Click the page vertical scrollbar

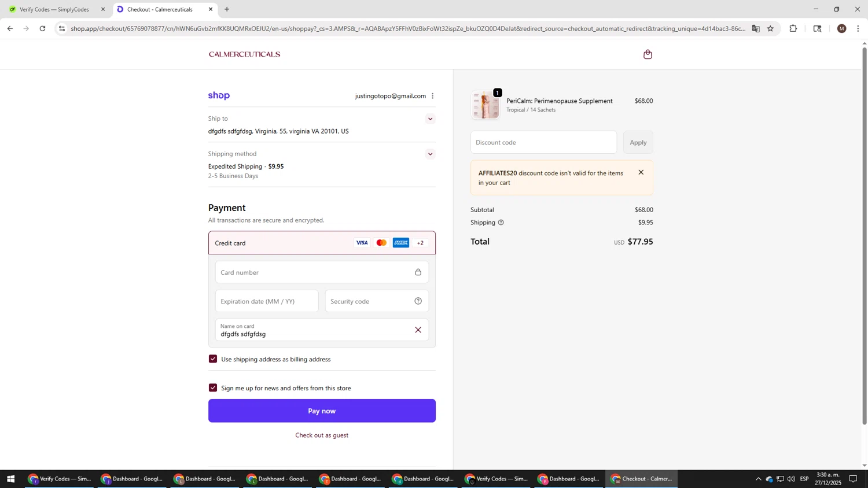pyautogui.click(x=865, y=236)
